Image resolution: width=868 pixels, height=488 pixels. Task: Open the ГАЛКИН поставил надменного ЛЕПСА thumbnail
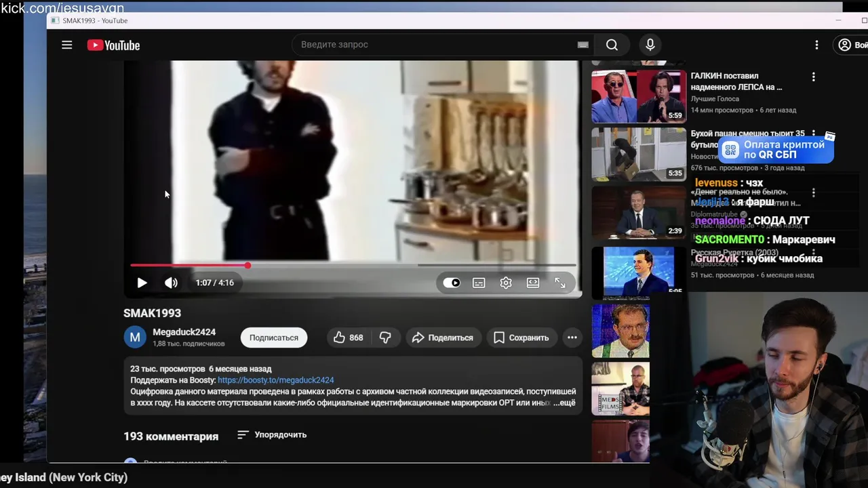639,96
